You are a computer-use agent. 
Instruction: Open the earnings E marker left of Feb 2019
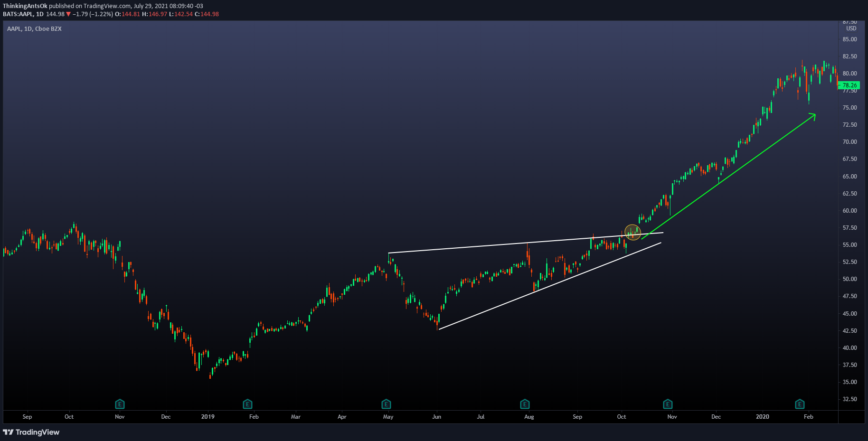coord(247,404)
